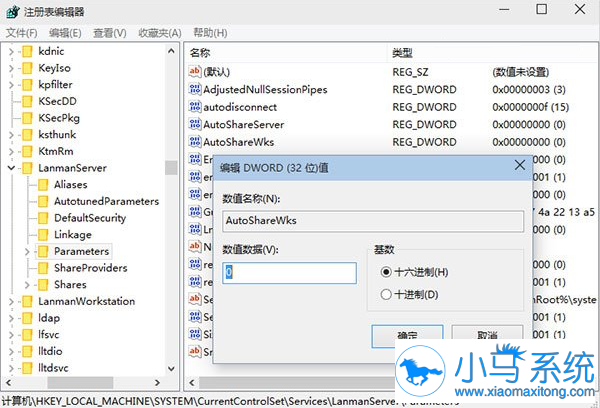Open the 编辑(E) menu
The image size is (600, 408).
(65, 33)
